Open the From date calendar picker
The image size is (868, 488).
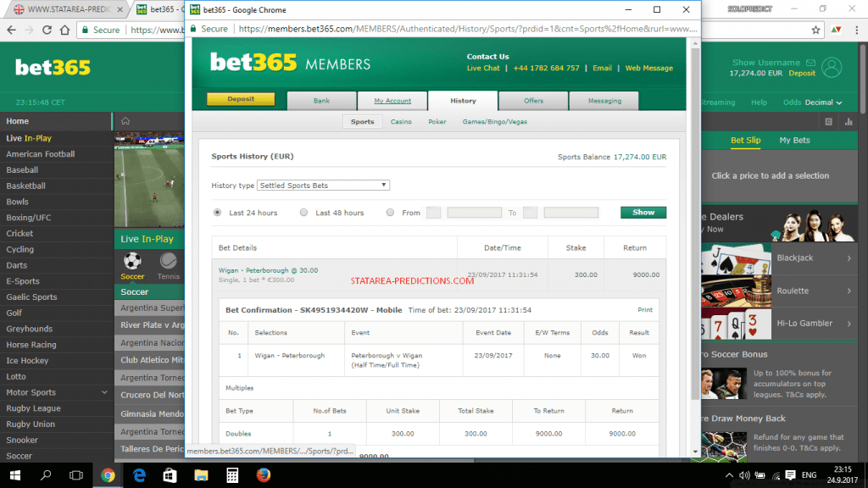click(x=433, y=213)
